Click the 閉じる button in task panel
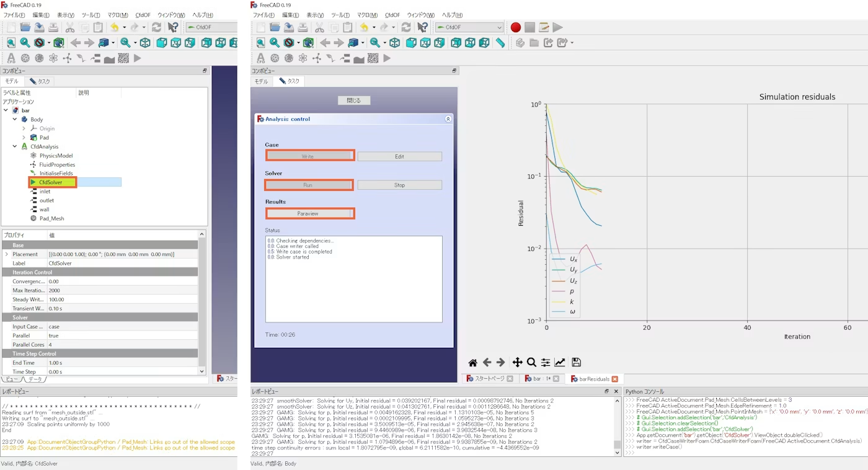Screen dimensions: 868x470 (x=353, y=100)
